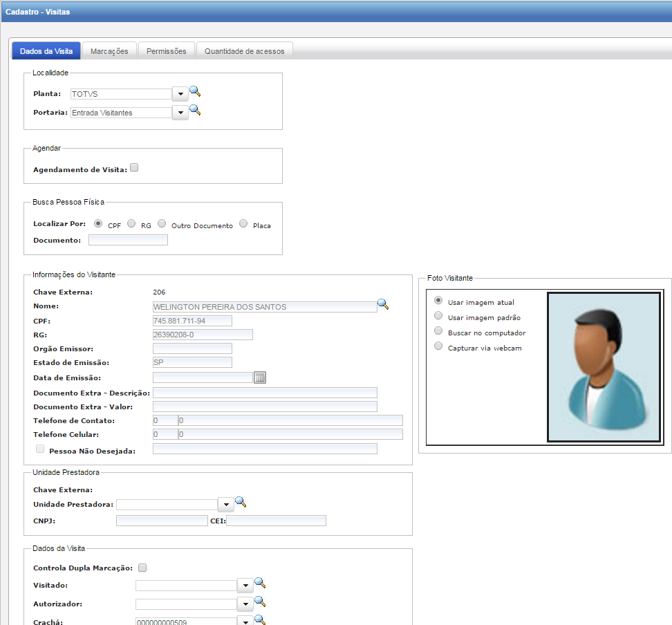Click the Pessoa Não Desejada text field
The width and height of the screenshot is (672, 625).
[265, 449]
